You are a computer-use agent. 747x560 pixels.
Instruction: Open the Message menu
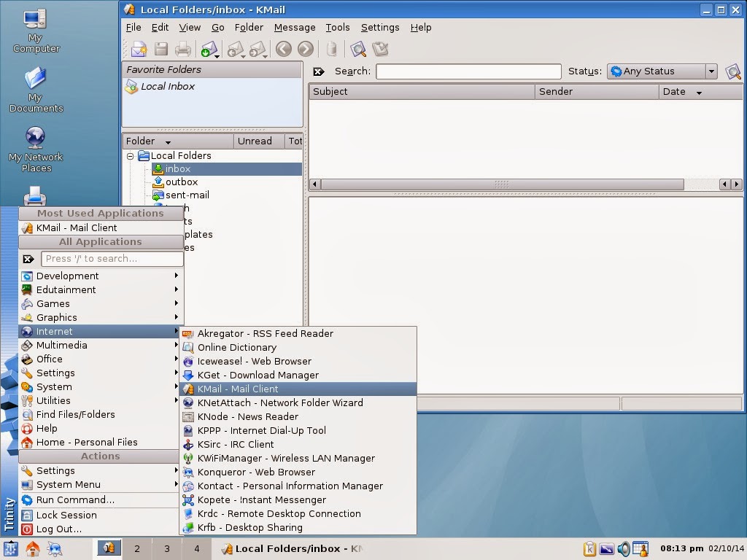294,27
